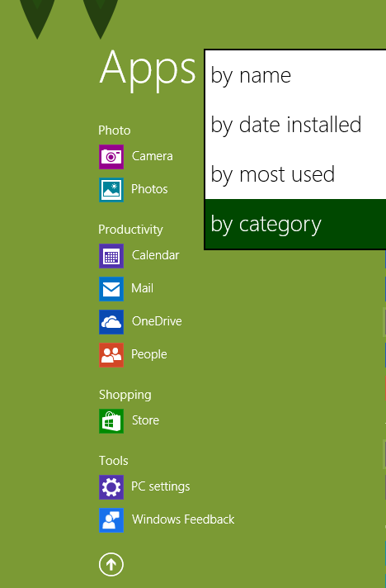Click the Calendar label text
The height and width of the screenshot is (588, 386).
tap(155, 255)
